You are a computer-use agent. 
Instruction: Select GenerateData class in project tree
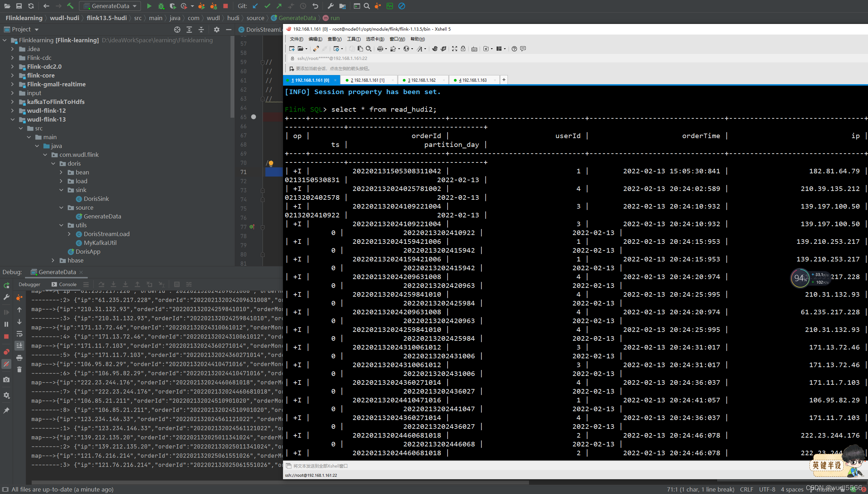[x=102, y=216]
